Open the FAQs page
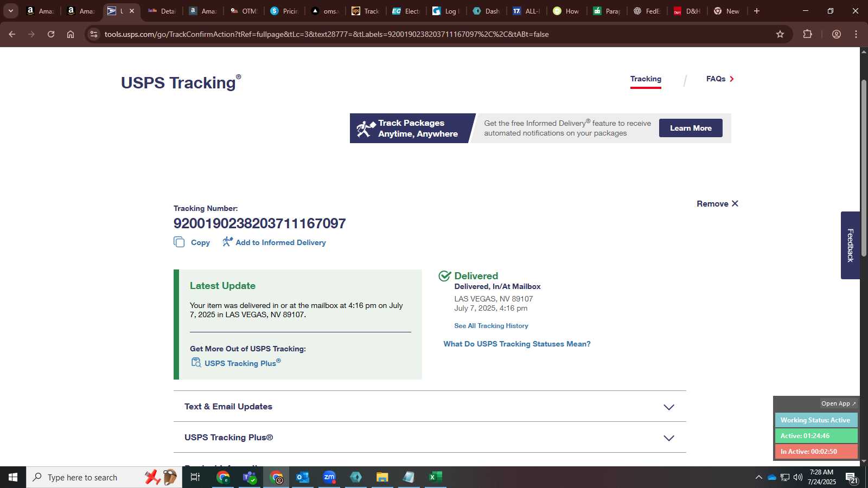 720,79
